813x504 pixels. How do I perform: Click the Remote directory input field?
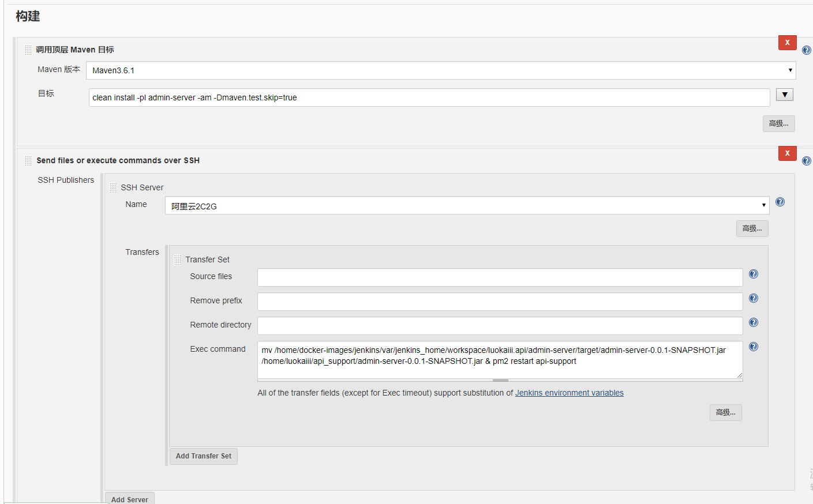coord(500,326)
